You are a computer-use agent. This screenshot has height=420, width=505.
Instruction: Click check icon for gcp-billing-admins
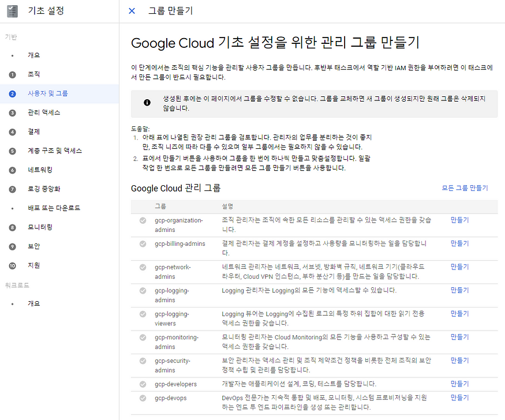(143, 244)
